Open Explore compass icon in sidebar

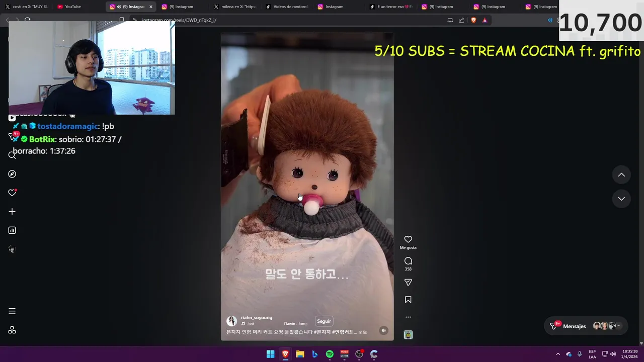pyautogui.click(x=12, y=174)
